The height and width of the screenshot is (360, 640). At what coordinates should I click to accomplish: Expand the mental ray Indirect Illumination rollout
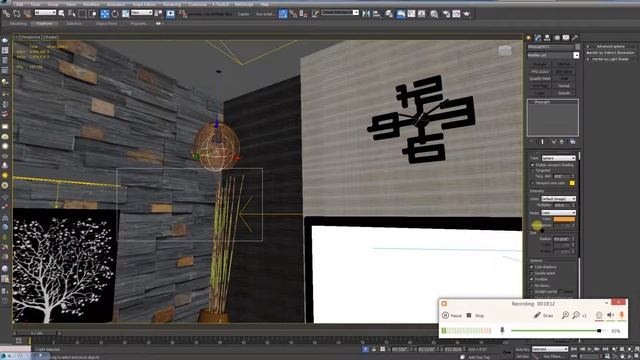[611, 53]
